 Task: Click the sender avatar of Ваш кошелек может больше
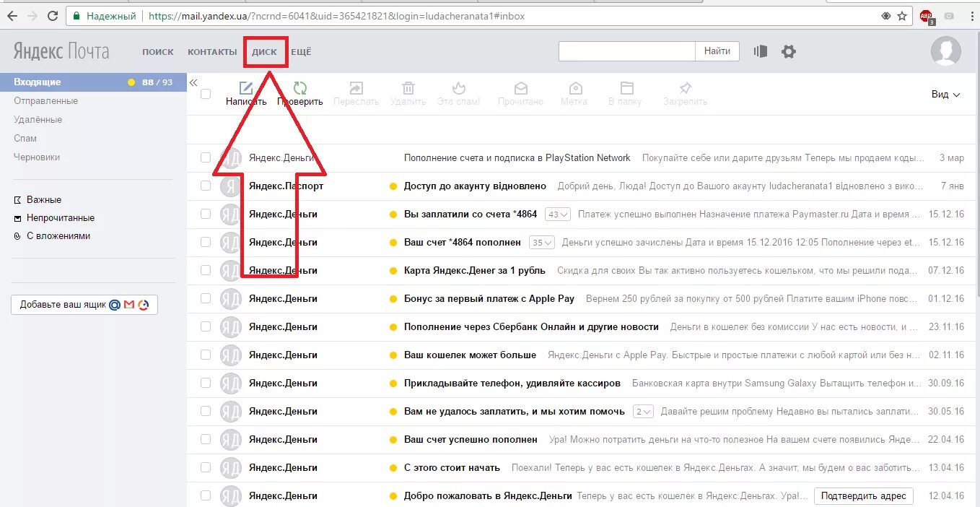click(231, 355)
